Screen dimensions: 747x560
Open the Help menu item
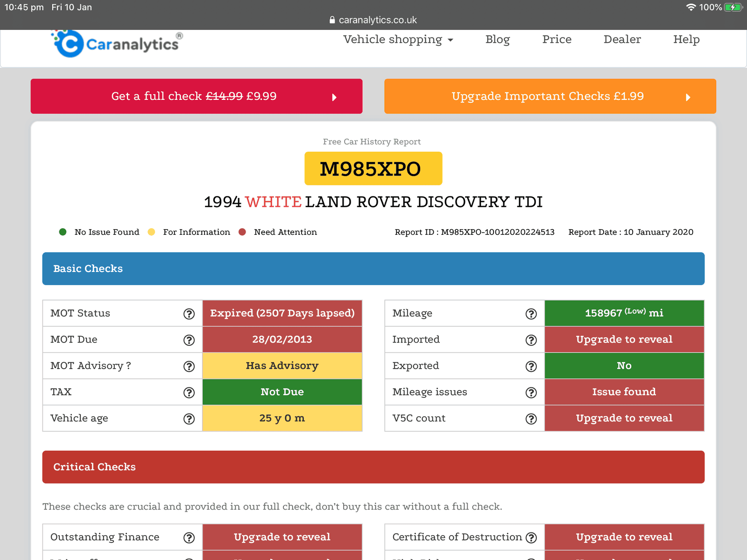[686, 39]
